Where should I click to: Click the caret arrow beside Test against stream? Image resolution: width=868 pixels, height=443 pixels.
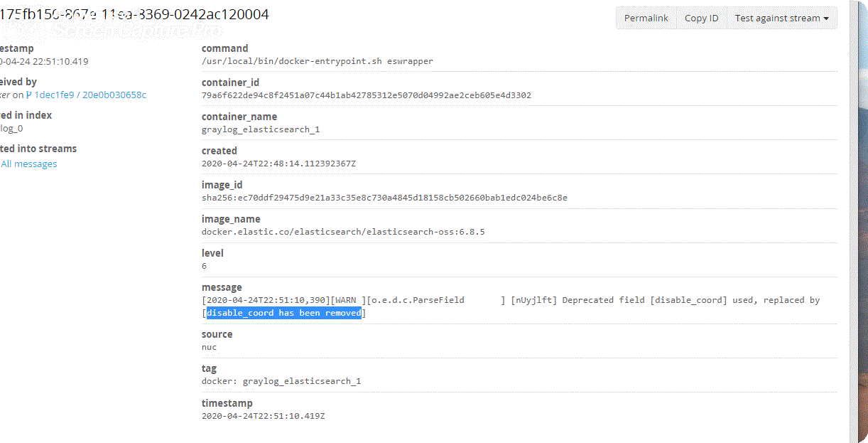pos(826,19)
